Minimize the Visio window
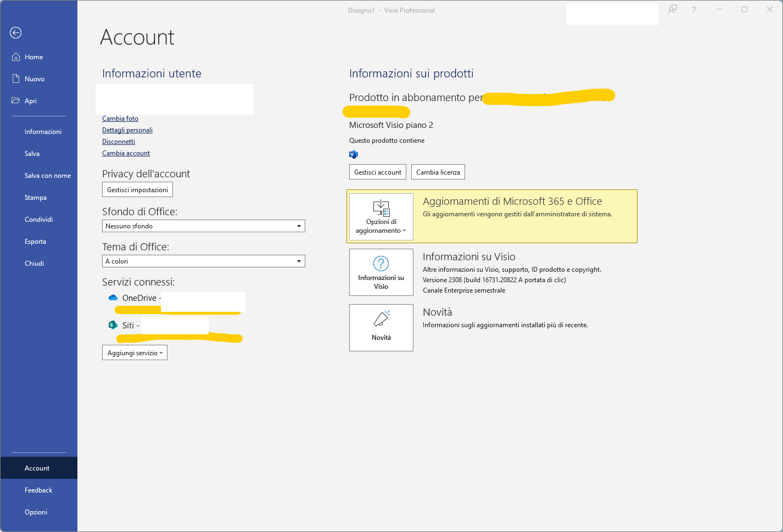The image size is (783, 532). [x=719, y=10]
